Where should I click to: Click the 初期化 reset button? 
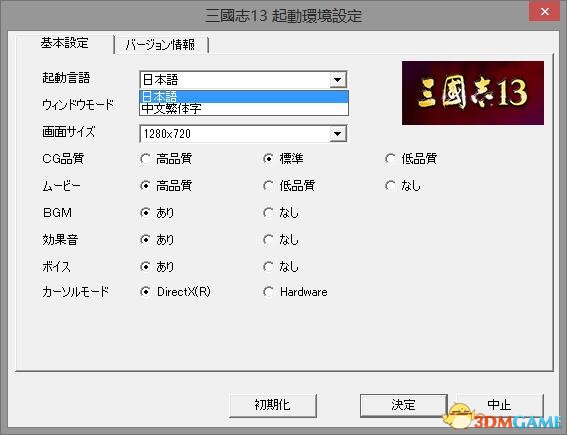click(273, 405)
